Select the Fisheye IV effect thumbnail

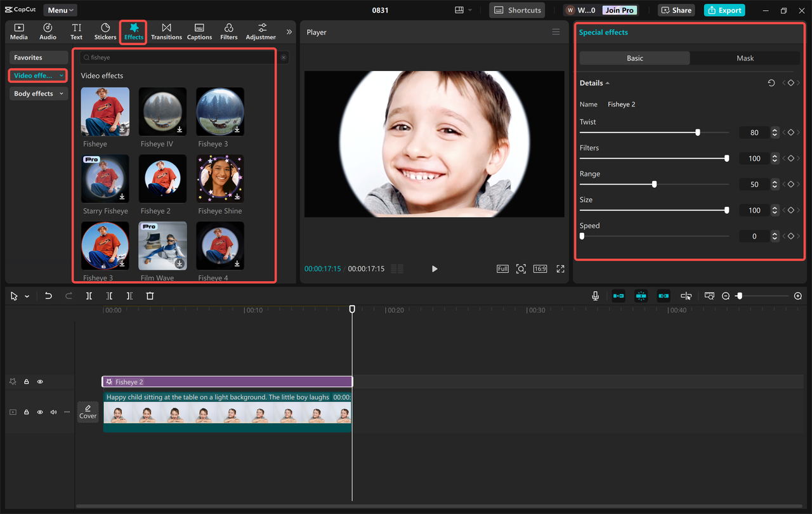click(x=163, y=112)
